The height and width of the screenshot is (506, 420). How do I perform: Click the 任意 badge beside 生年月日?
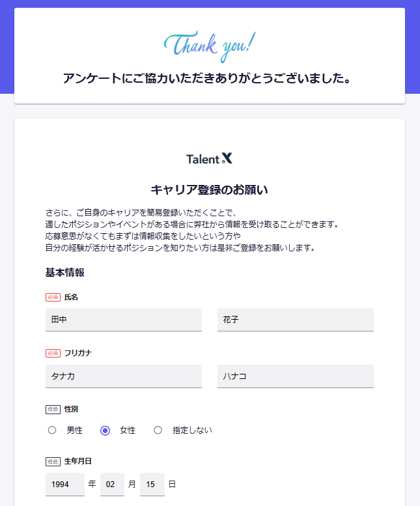(53, 461)
